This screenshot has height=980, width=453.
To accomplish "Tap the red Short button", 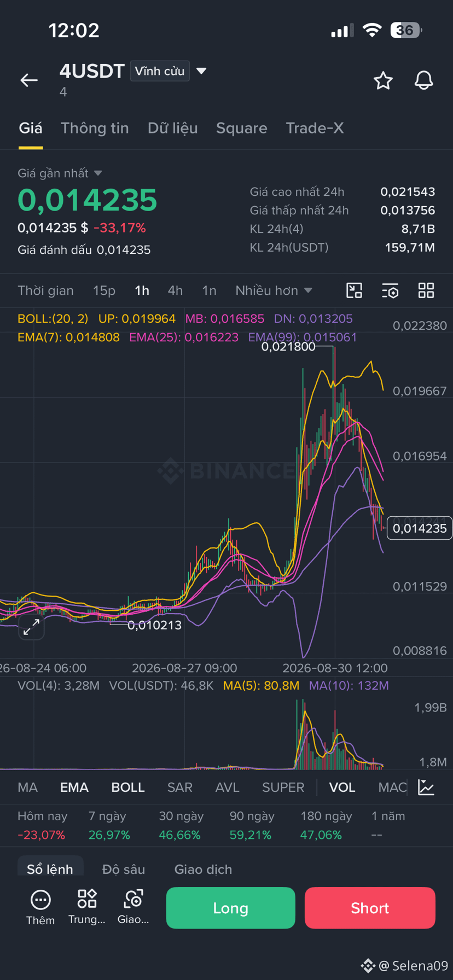I will 370,908.
